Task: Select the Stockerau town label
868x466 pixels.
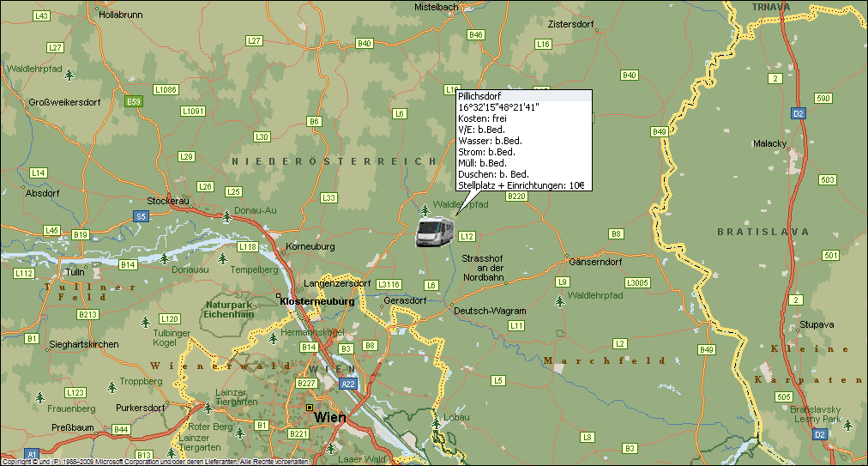Action: [167, 201]
